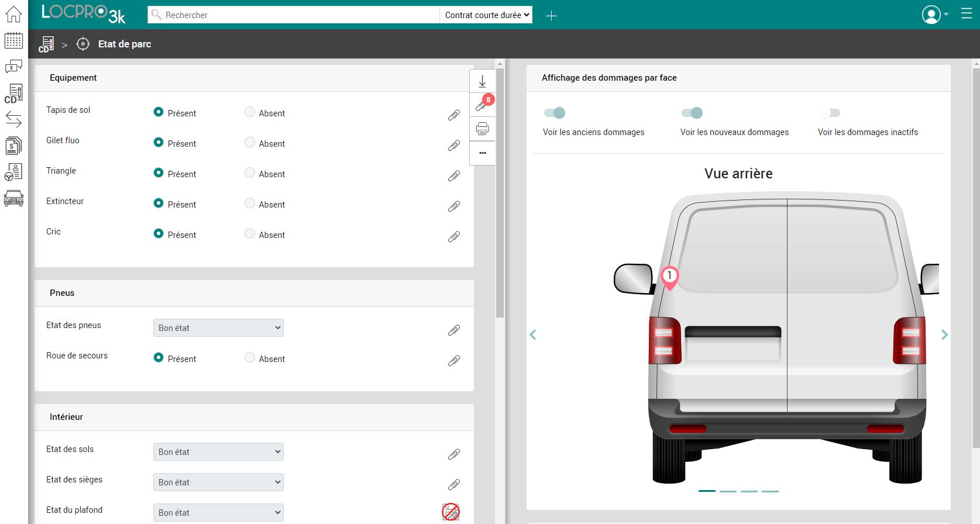The image size is (980, 524).
Task: Open the hamburger menu at top right
Action: (x=967, y=14)
